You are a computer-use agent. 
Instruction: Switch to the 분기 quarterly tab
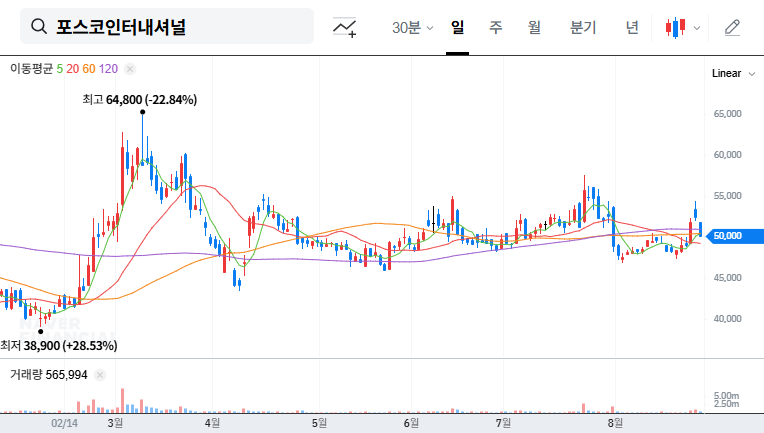(583, 27)
